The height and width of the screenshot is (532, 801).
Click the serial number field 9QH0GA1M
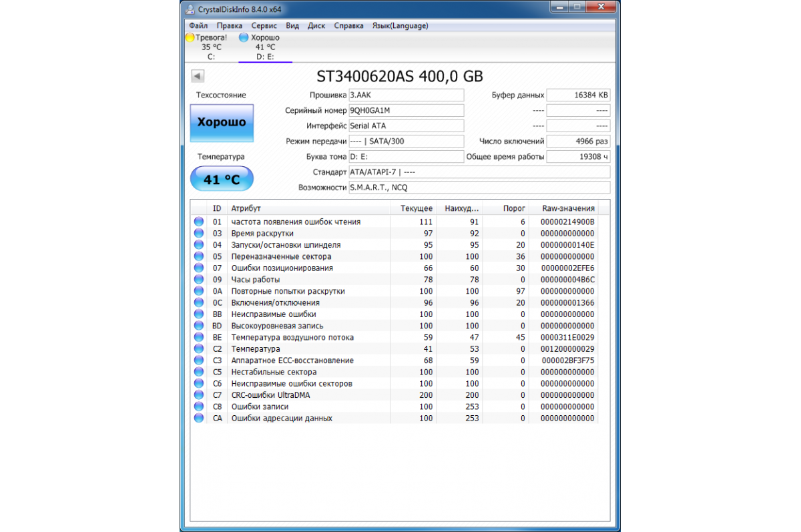coord(407,110)
